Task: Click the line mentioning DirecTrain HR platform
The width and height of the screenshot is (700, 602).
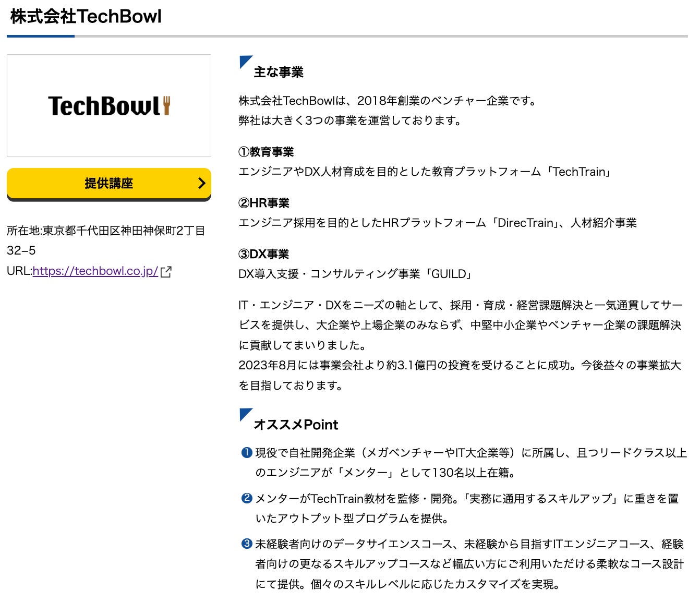Action: click(438, 223)
